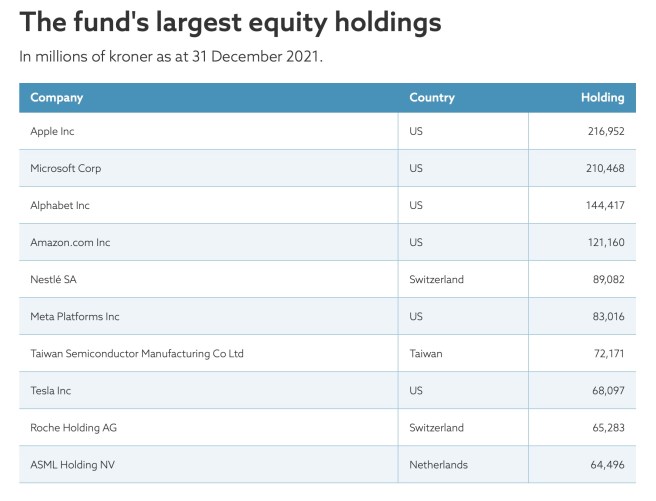The width and height of the screenshot is (656, 501).
Task: Click the Amazon.com Inc company name
Action: (70, 242)
